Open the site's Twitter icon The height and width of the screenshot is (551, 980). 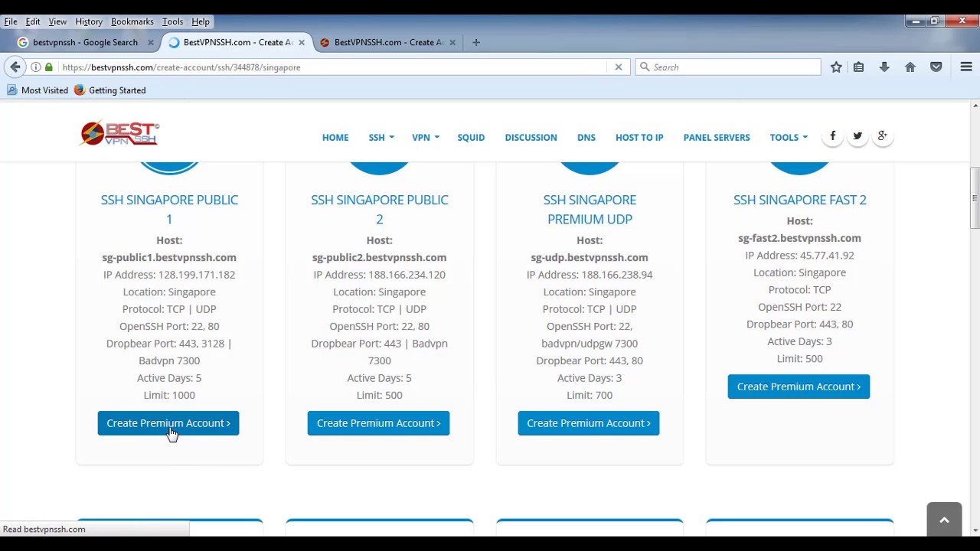857,136
